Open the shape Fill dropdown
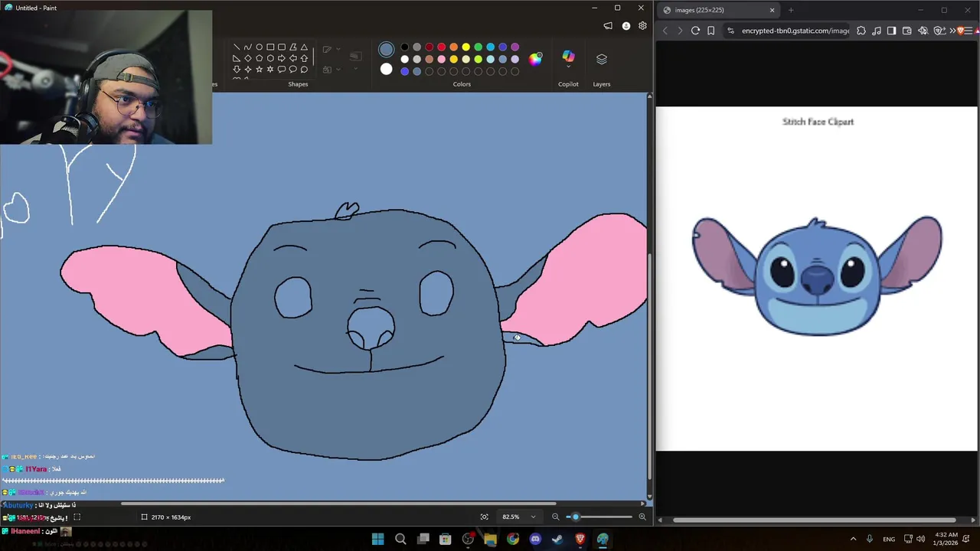 tap(338, 69)
